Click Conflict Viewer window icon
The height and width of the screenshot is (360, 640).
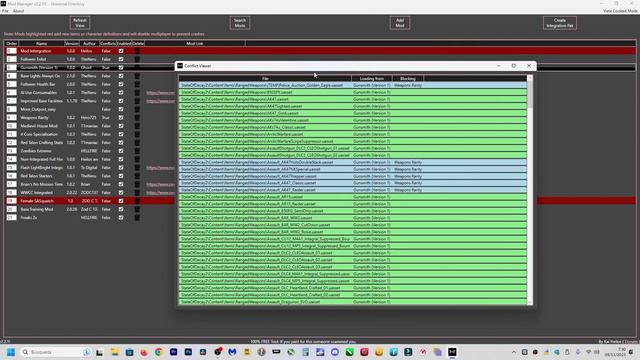click(180, 66)
